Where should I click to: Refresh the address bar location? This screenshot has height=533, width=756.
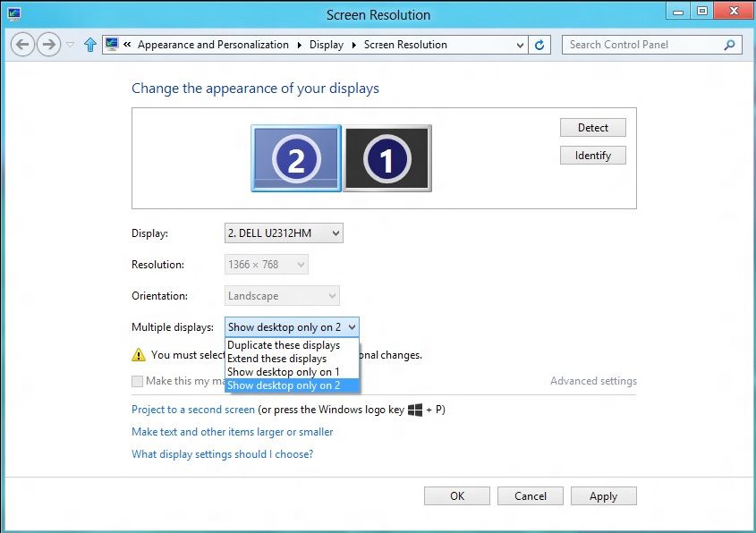(x=539, y=45)
